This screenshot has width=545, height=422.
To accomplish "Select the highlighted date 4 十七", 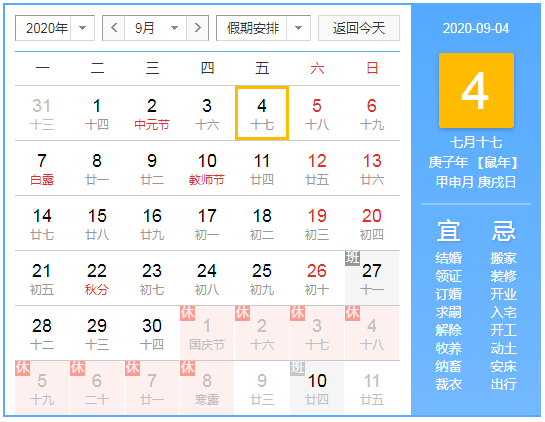I will click(262, 113).
